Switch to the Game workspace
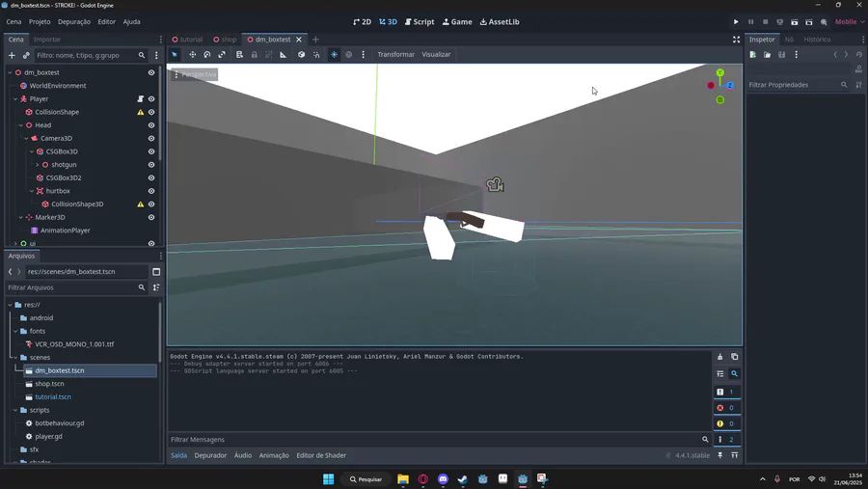The image size is (868, 489). 457,21
